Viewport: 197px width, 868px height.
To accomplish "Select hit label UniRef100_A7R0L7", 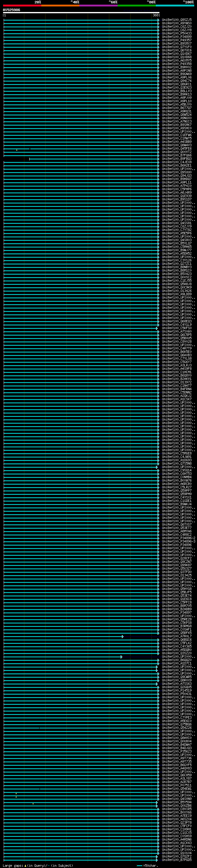I will 177,636.
